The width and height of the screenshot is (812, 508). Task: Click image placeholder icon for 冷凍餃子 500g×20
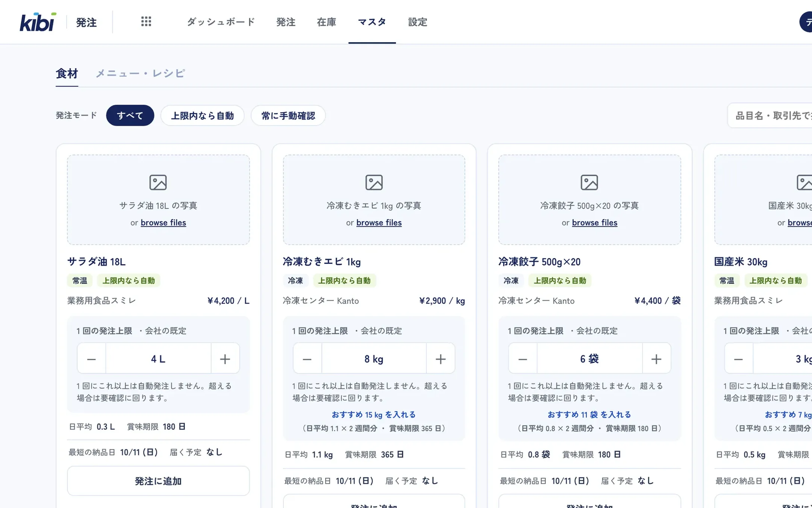[x=589, y=183]
